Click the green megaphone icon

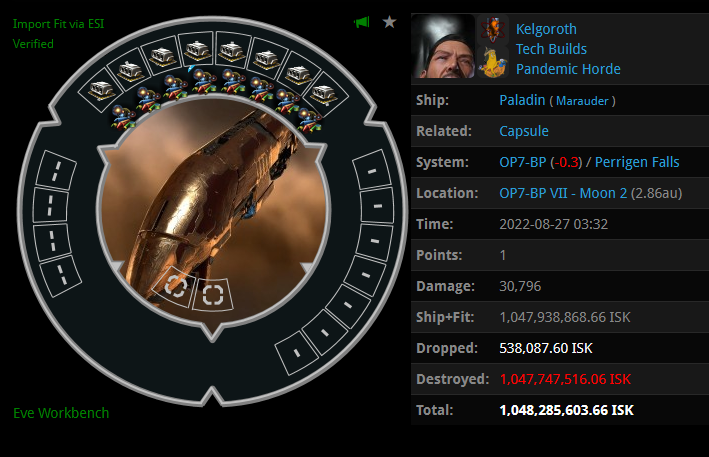[x=362, y=22]
